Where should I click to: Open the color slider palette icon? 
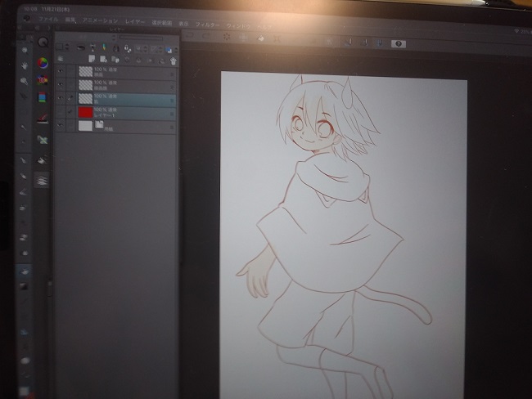pyautogui.click(x=42, y=97)
